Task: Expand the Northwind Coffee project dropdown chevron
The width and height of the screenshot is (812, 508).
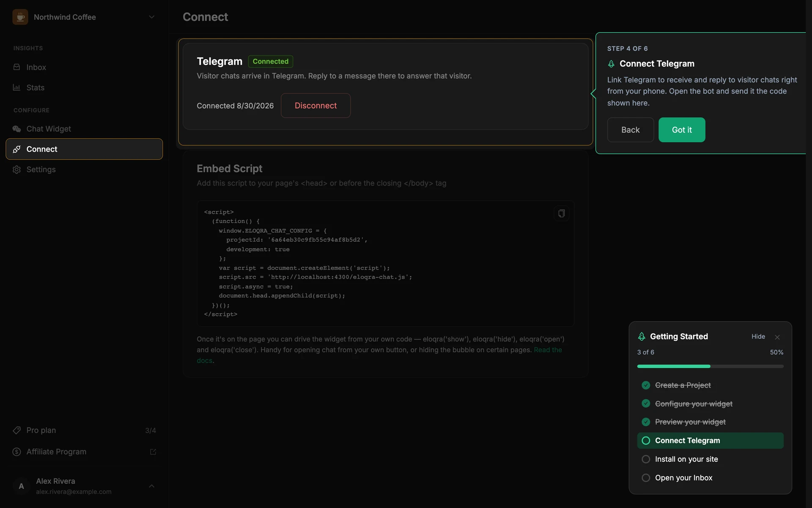Action: pyautogui.click(x=151, y=17)
